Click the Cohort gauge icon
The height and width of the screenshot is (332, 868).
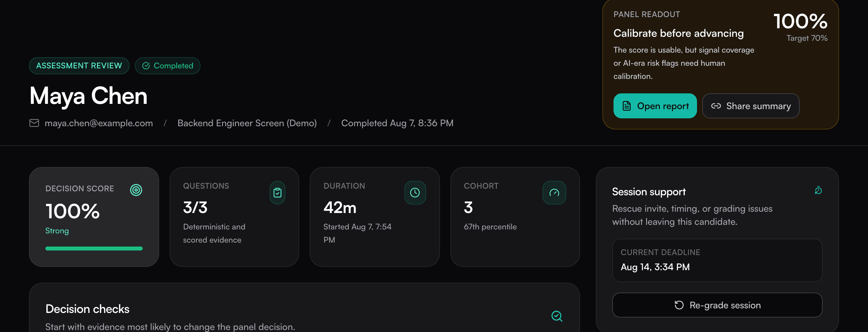[x=554, y=193]
